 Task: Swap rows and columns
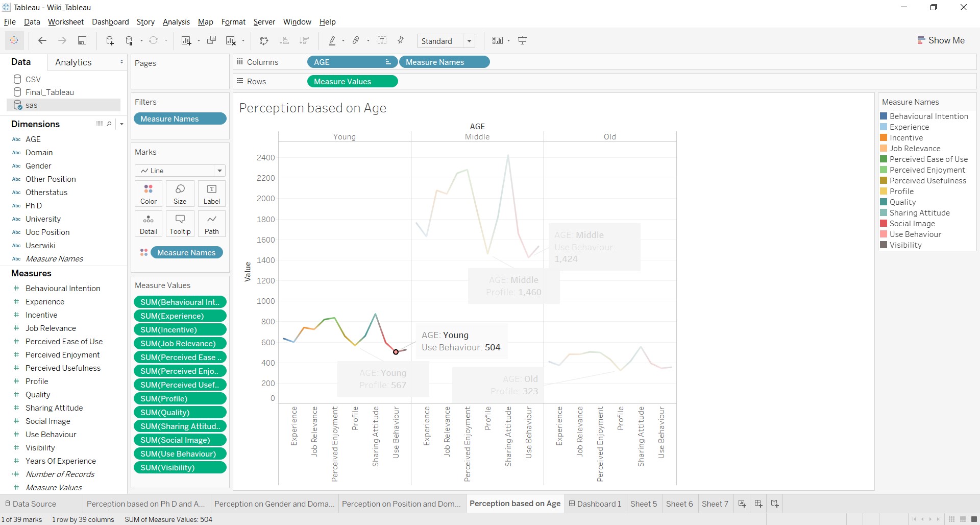264,40
